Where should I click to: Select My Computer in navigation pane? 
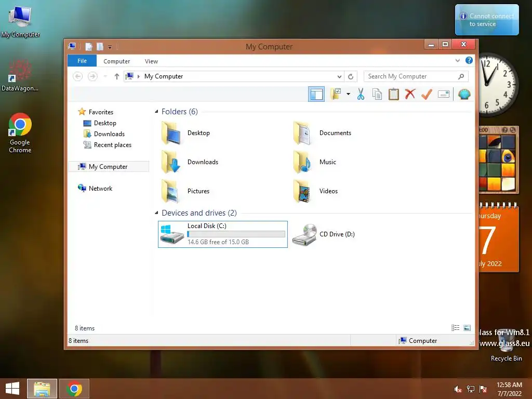tap(108, 167)
